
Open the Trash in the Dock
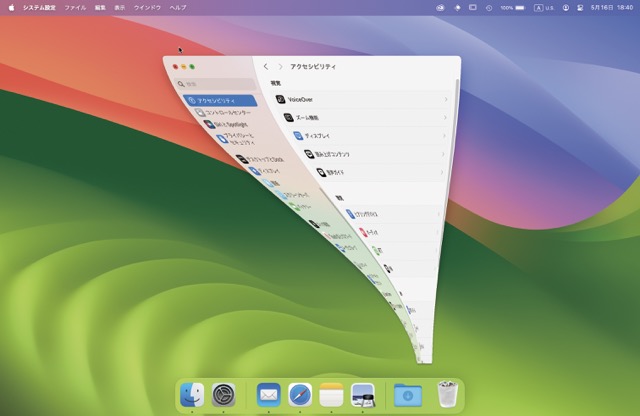[x=448, y=394]
